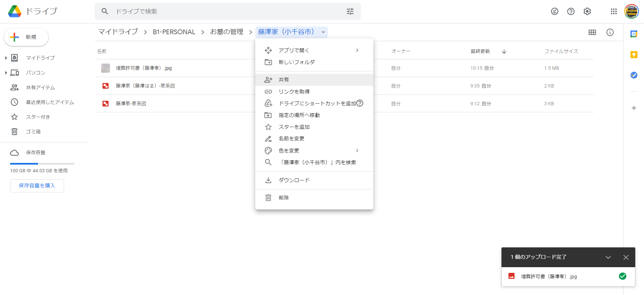
Task: Click オーナー column header
Action: click(x=401, y=51)
